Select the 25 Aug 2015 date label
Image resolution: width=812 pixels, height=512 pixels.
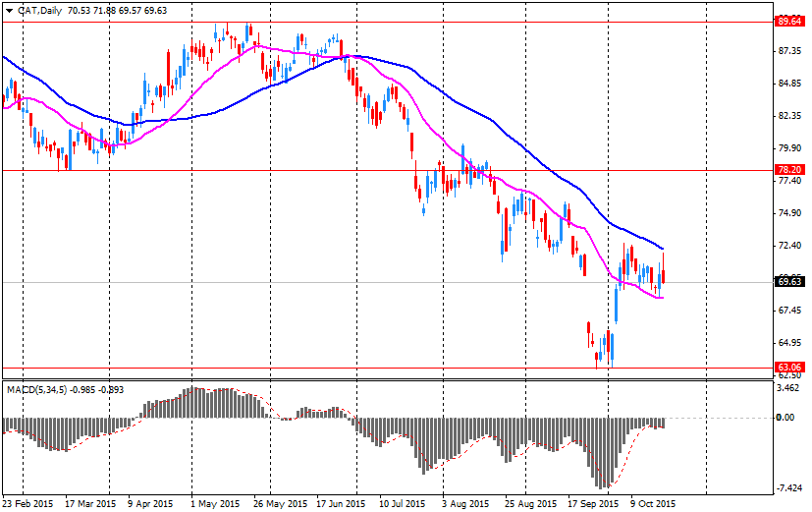click(x=531, y=504)
